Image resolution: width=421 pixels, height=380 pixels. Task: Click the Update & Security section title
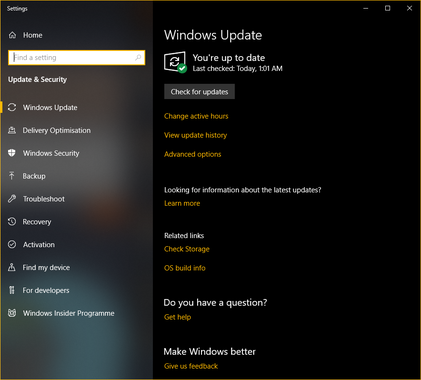tap(37, 79)
